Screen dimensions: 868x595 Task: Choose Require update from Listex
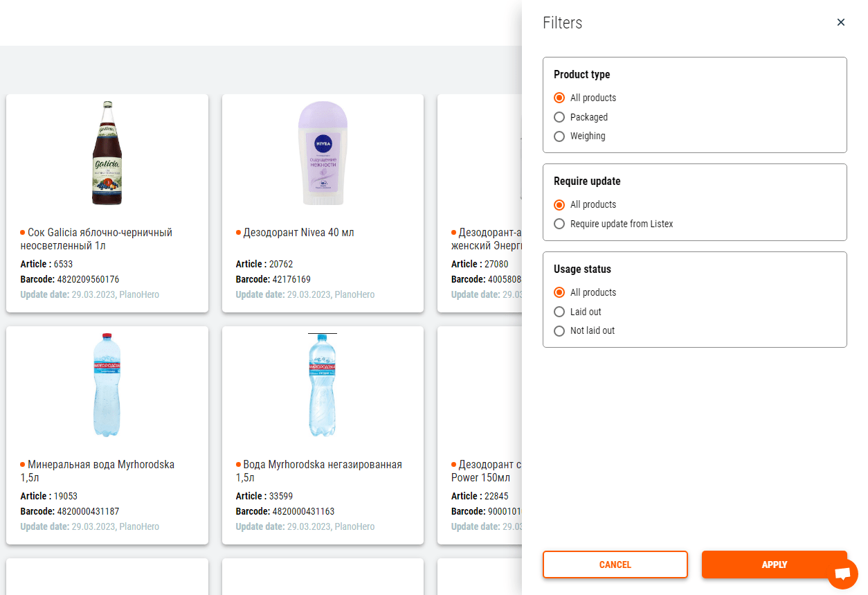click(559, 224)
